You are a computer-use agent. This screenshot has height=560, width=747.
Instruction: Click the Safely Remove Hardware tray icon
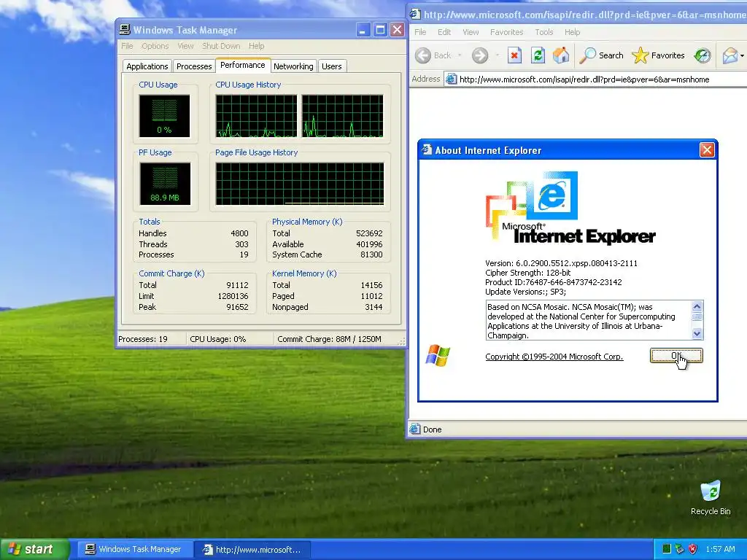point(680,549)
